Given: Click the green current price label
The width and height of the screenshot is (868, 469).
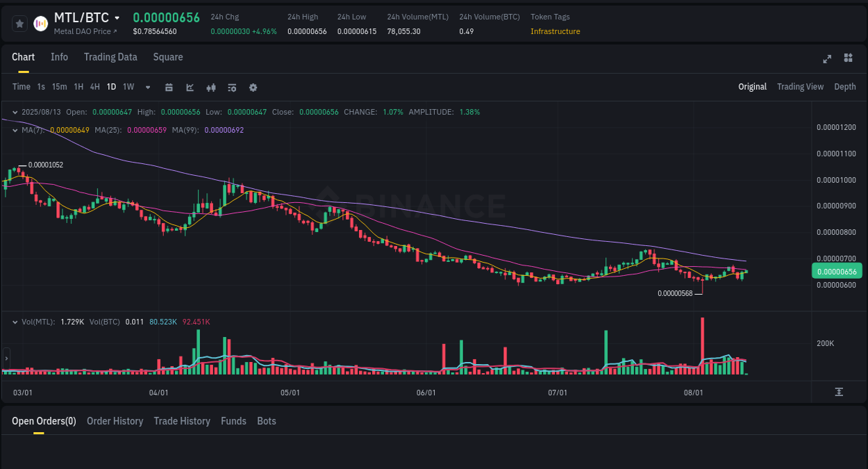Looking at the screenshot, I should tap(837, 271).
